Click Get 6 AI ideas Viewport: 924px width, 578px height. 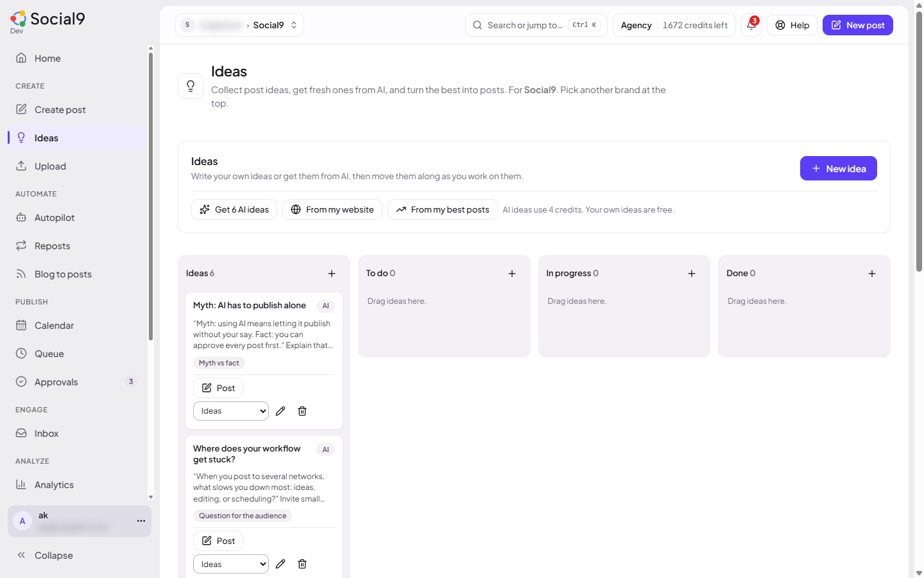234,209
